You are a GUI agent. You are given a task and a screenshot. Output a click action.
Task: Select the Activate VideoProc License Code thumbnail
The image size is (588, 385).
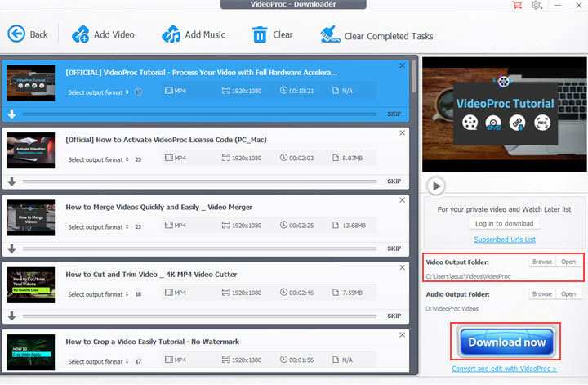click(x=31, y=150)
